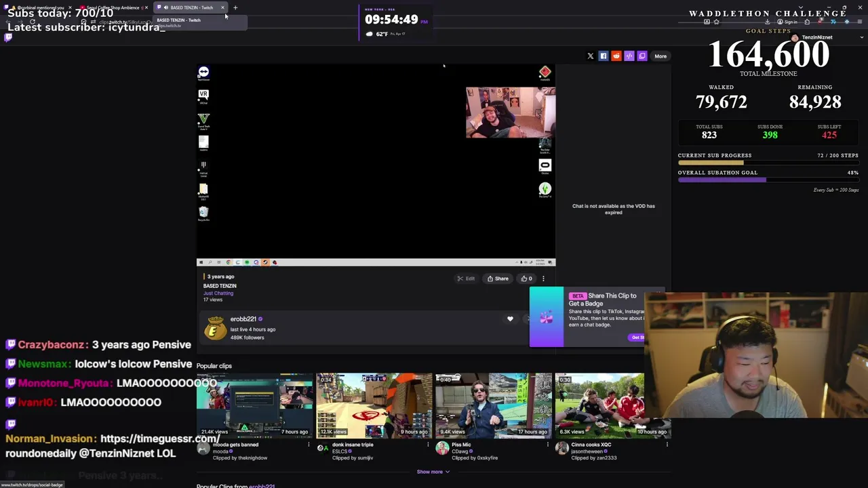Click the VR desktop icon in the clip
The image size is (868, 488).
pyautogui.click(x=203, y=96)
